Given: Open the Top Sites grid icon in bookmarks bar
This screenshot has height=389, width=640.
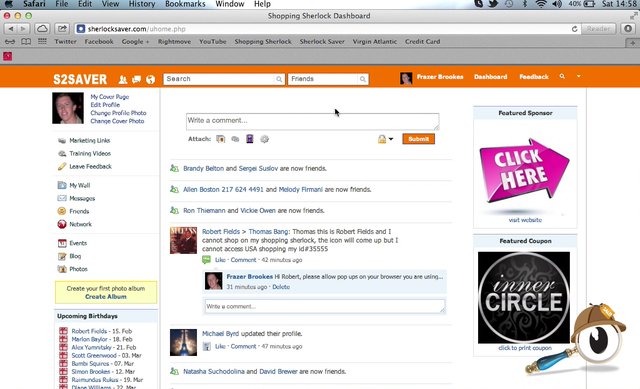Looking at the screenshot, I should [x=42, y=42].
